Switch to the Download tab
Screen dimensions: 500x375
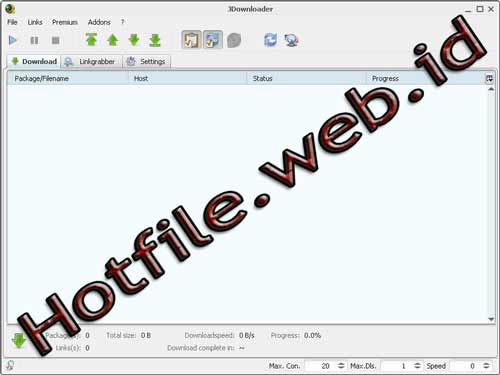34,61
